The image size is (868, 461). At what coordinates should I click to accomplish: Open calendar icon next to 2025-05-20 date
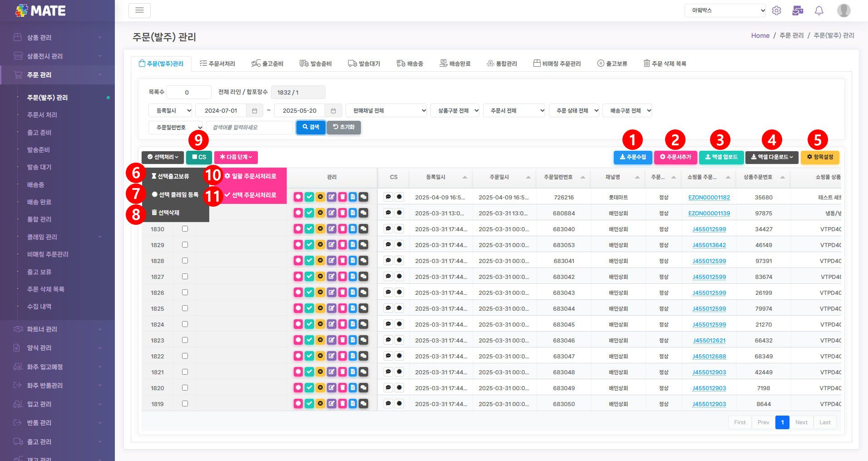(333, 110)
